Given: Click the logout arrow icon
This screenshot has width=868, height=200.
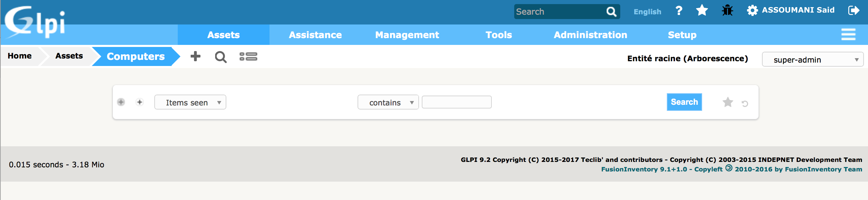Looking at the screenshot, I should [x=854, y=11].
